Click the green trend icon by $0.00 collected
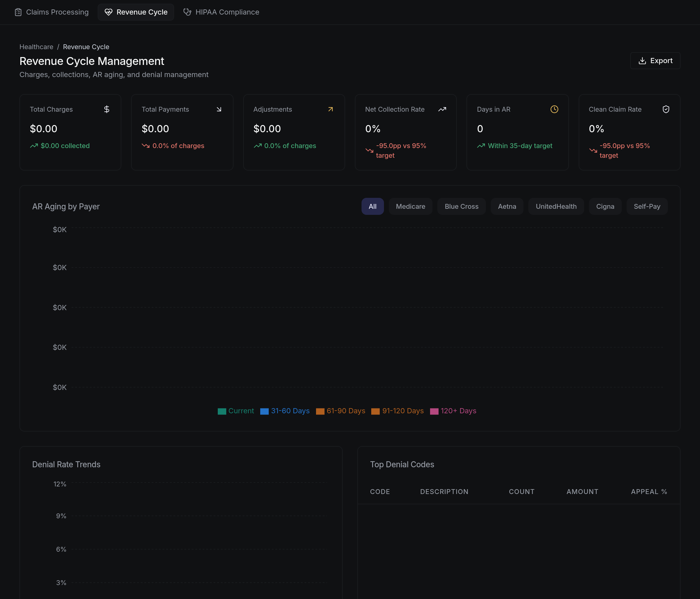The height and width of the screenshot is (599, 700). point(34,146)
